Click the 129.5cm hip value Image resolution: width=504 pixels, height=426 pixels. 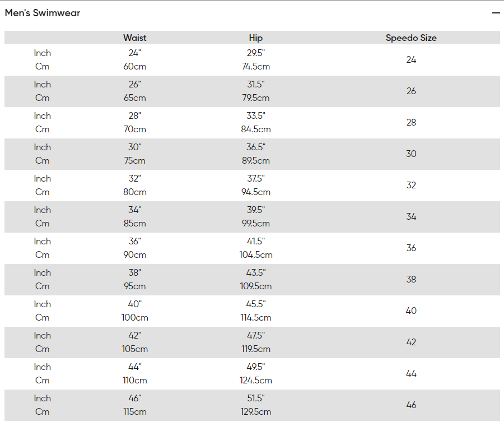coord(255,412)
